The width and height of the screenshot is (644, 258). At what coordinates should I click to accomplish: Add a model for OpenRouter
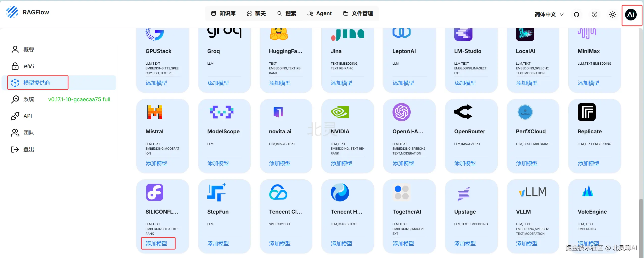[465, 163]
